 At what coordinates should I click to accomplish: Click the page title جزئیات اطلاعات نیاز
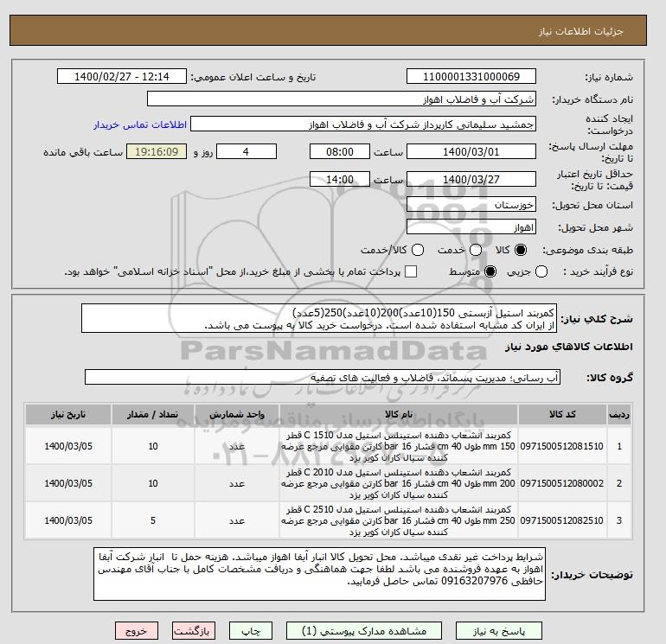click(x=580, y=31)
